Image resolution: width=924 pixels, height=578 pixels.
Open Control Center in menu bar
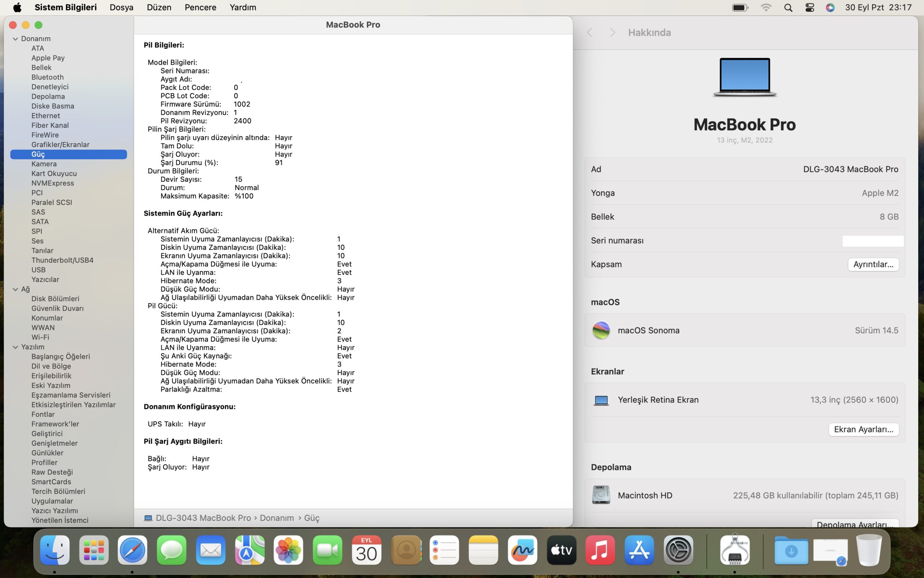tap(810, 8)
